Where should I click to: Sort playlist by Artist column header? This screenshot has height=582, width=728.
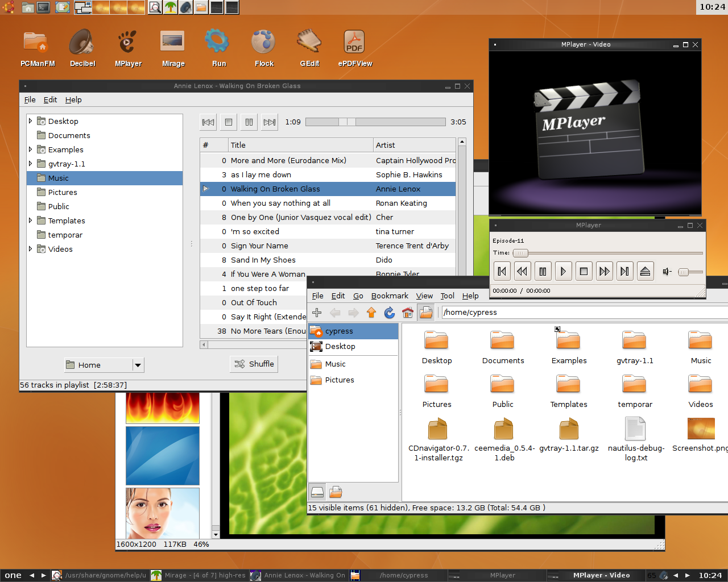point(415,145)
